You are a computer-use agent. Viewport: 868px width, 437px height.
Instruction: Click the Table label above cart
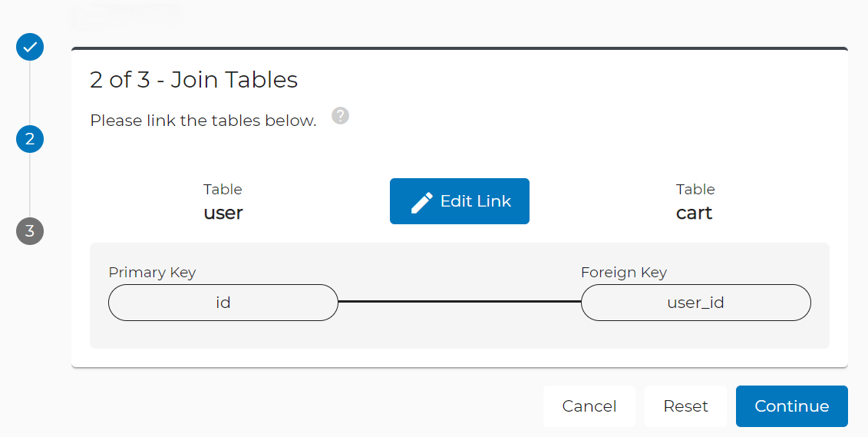[695, 190]
